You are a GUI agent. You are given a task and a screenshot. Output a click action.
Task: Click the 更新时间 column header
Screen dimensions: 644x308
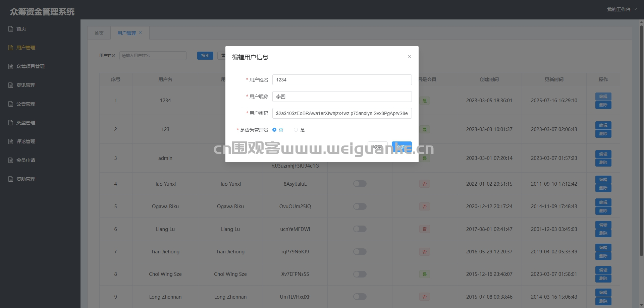[x=554, y=79]
